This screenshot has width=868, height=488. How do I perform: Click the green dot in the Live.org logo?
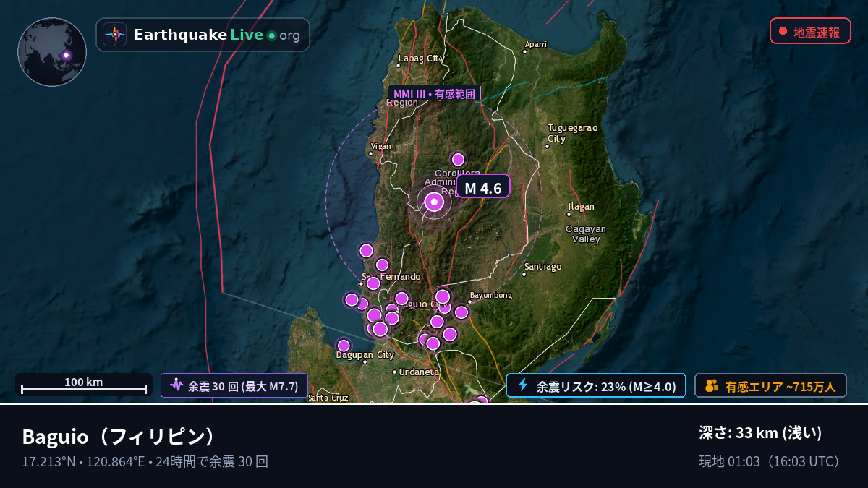pos(271,35)
